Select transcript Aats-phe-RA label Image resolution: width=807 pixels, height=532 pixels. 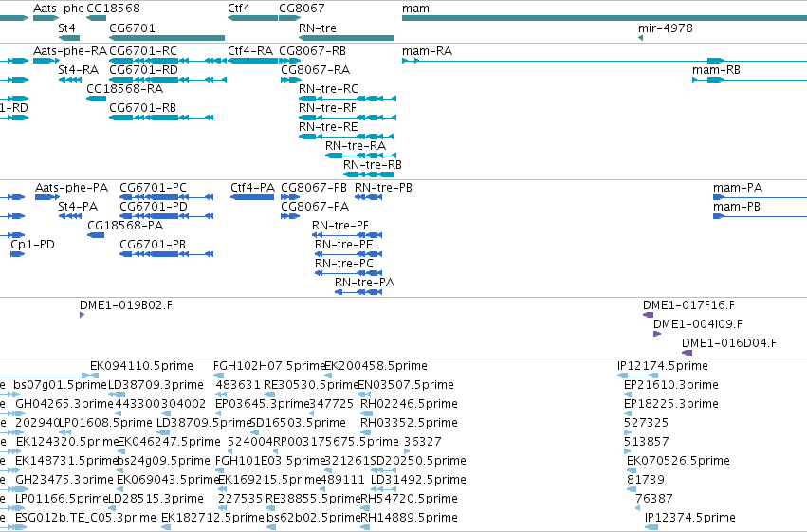tap(70, 51)
